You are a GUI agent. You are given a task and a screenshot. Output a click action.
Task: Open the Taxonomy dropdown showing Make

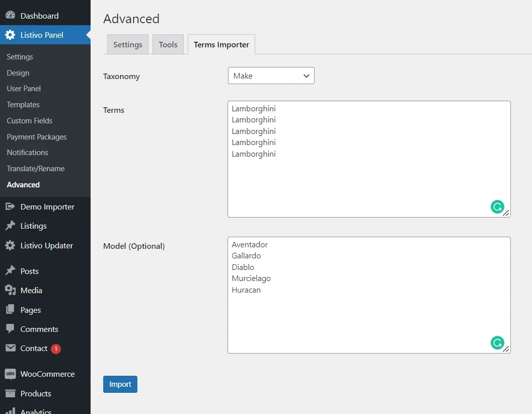point(271,76)
